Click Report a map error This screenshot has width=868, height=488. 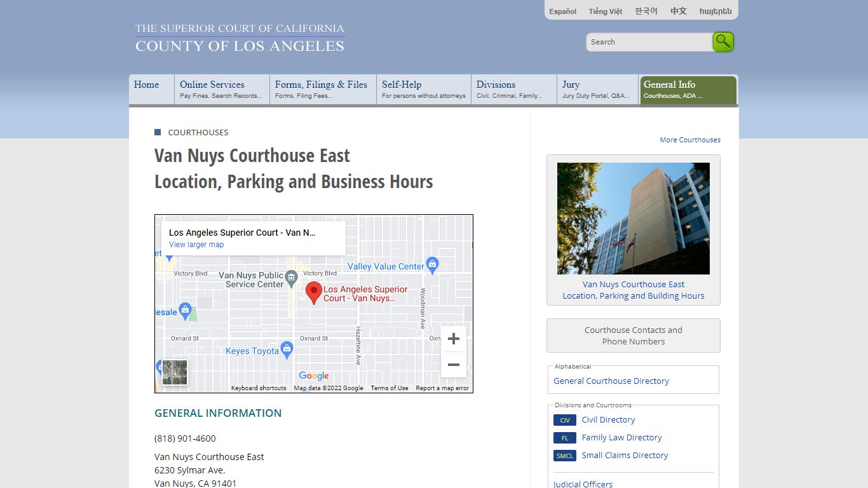[442, 388]
